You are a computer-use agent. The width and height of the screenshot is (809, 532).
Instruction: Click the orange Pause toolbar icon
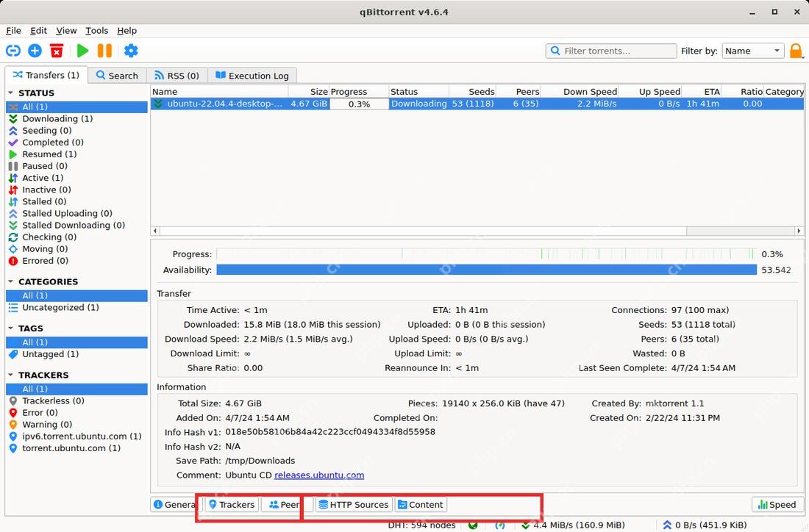click(104, 51)
